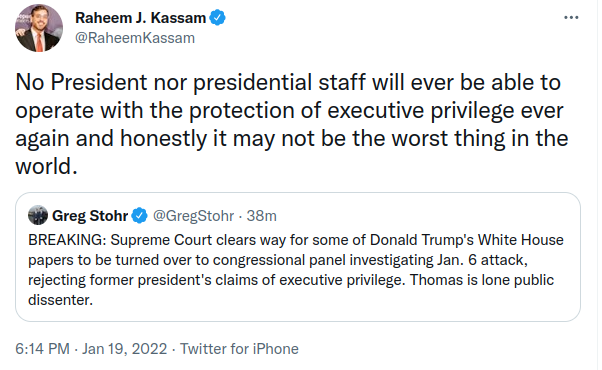This screenshot has width=602, height=370.
Task: Open the @RaheemKassam handle link
Action: point(135,38)
